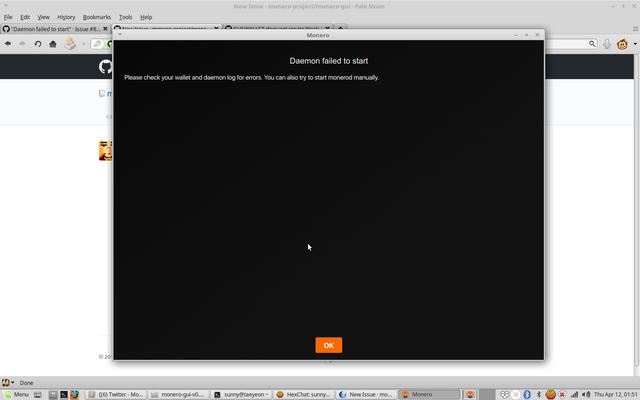Open downloads arrow in Pale Moon toolbar
640x400 pixels.
pyautogui.click(x=607, y=44)
